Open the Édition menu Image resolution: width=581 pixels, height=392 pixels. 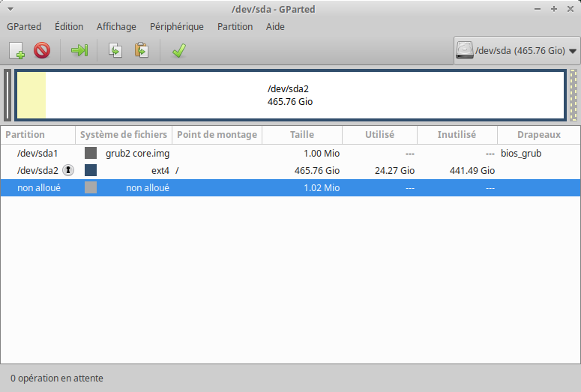[69, 27]
